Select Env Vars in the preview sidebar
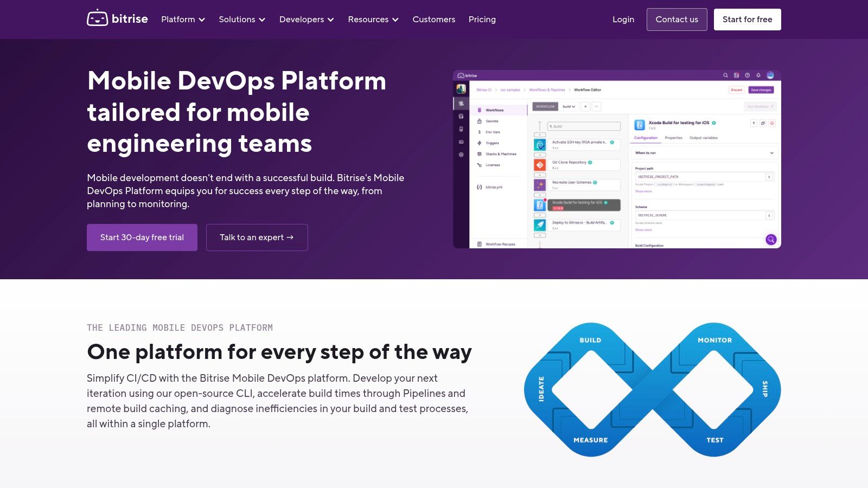Viewport: 868px width, 488px height. 489,132
